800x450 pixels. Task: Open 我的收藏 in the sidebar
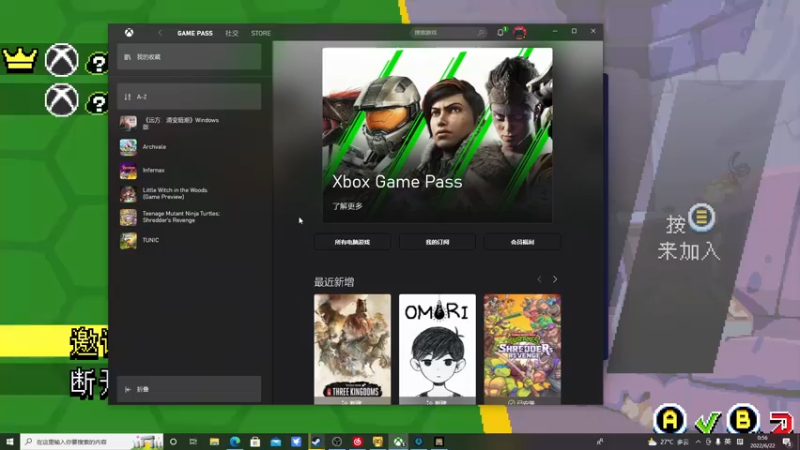coord(189,57)
